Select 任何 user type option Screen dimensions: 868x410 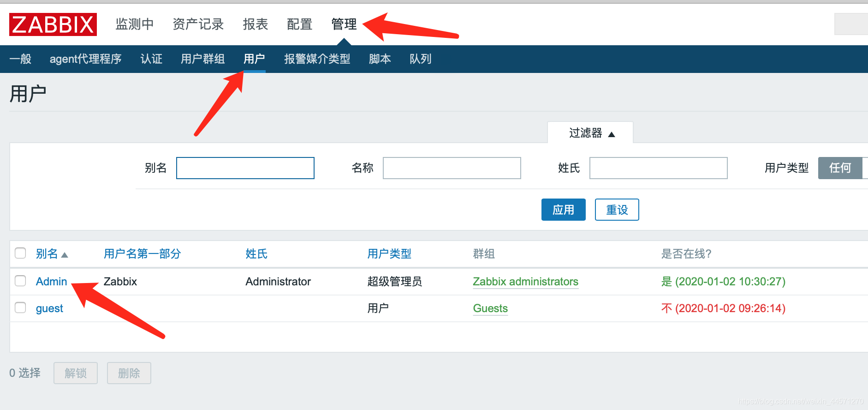[840, 168]
